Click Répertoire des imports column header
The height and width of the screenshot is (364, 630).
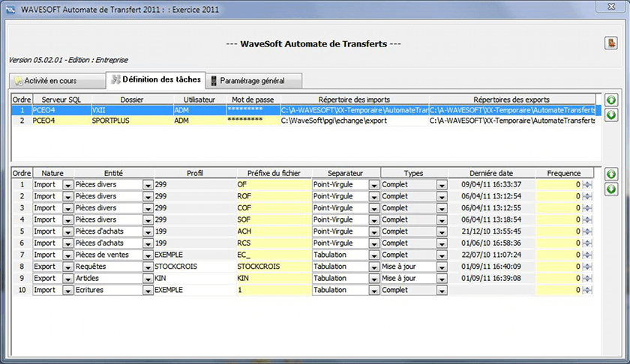(354, 100)
